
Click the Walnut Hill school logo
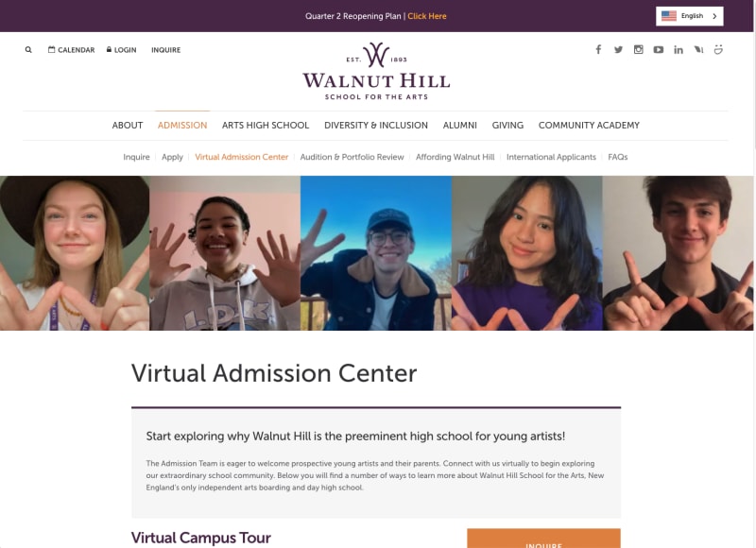pos(376,71)
